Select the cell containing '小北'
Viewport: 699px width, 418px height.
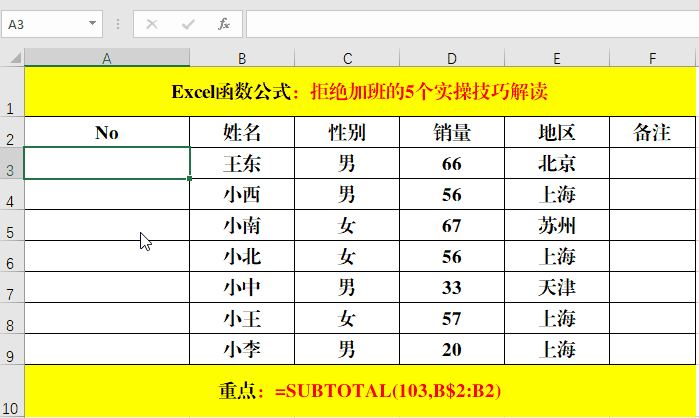coord(242,256)
